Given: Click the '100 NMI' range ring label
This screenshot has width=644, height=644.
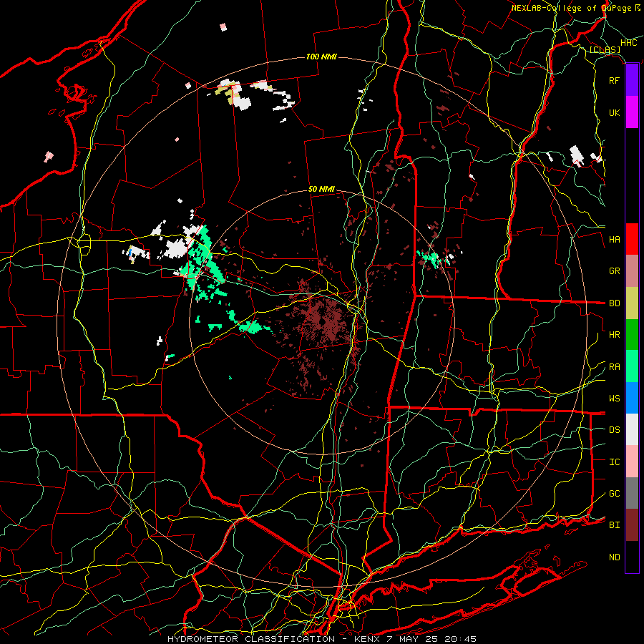Looking at the screenshot, I should click(321, 57).
